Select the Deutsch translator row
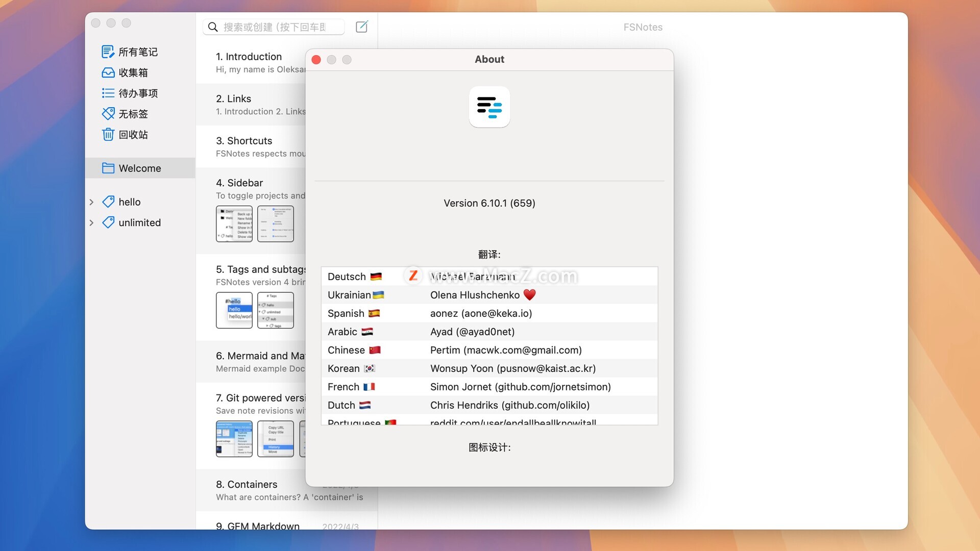Screen dimensions: 980x551 coord(489,277)
